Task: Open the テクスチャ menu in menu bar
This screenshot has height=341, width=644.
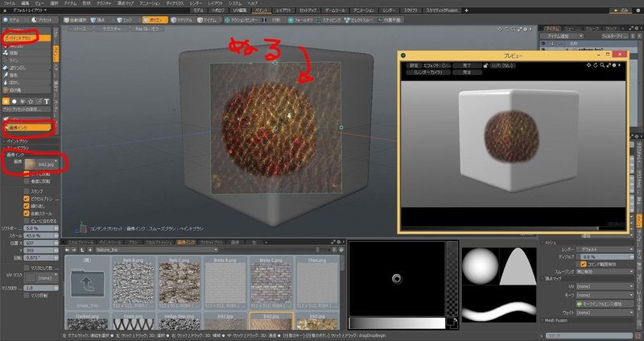Action: tap(104, 3)
